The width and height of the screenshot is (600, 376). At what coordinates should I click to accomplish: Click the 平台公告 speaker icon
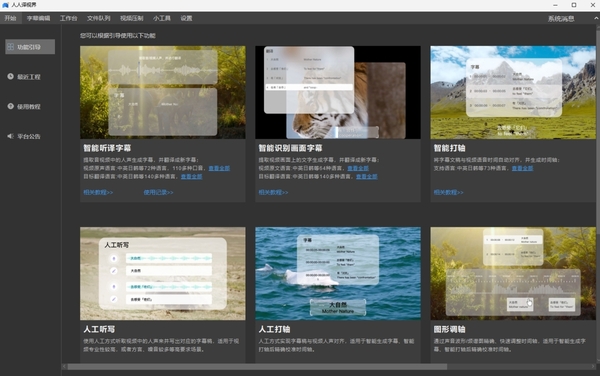tap(10, 136)
